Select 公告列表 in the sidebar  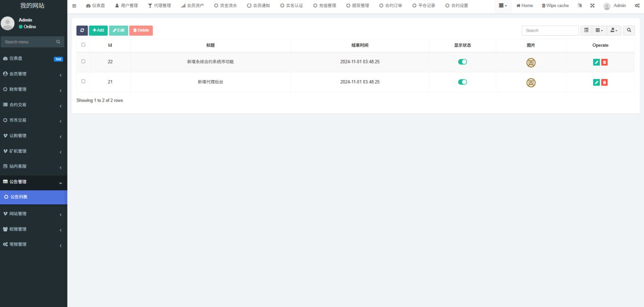tap(33, 197)
